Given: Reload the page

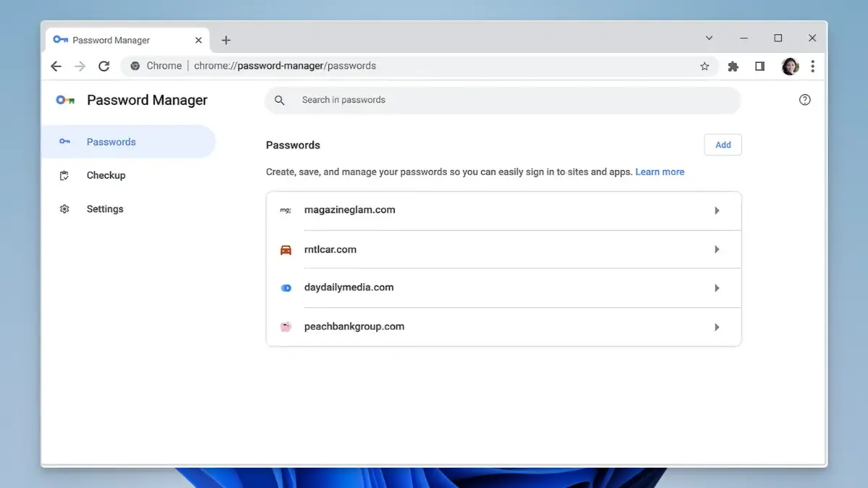Looking at the screenshot, I should click(103, 66).
